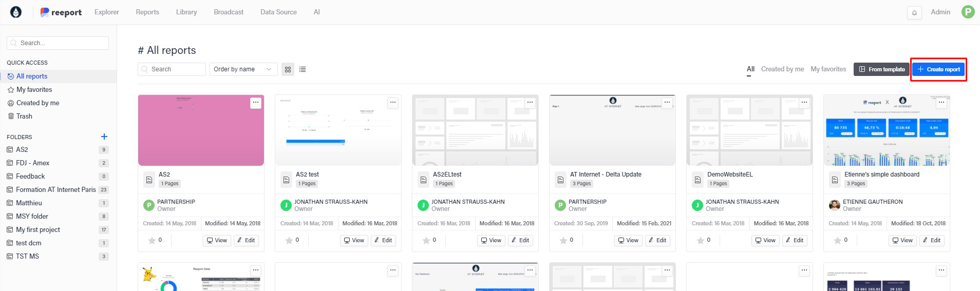Image resolution: width=980 pixels, height=291 pixels.
Task: Open more options on AS2 test card
Action: coord(392,103)
